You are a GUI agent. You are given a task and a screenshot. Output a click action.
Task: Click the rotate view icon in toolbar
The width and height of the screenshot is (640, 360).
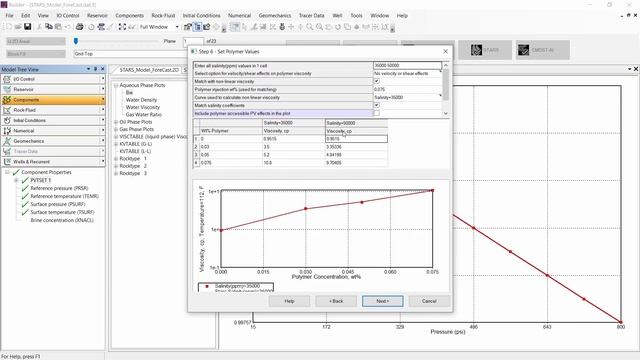(338, 27)
